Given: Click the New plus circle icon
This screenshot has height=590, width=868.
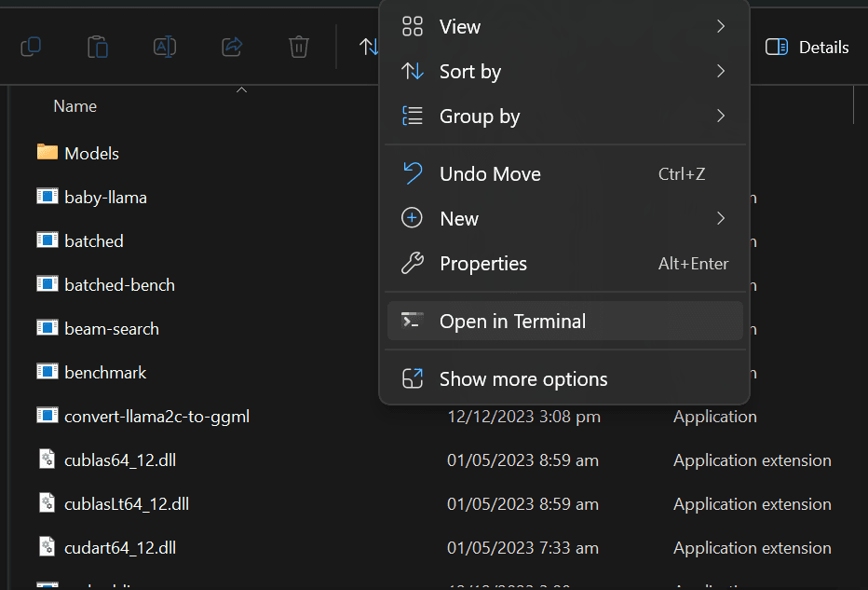Looking at the screenshot, I should point(412,218).
